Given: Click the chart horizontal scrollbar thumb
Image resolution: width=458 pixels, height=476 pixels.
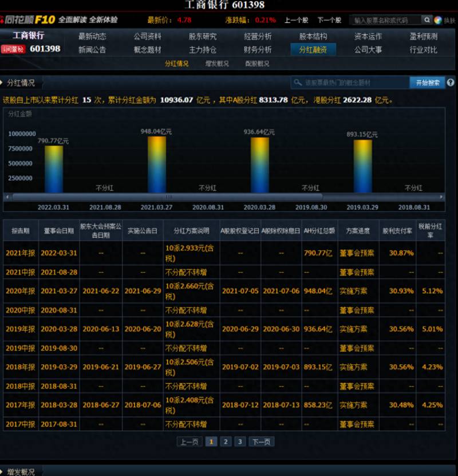Looking at the screenshot, I should [x=168, y=197].
